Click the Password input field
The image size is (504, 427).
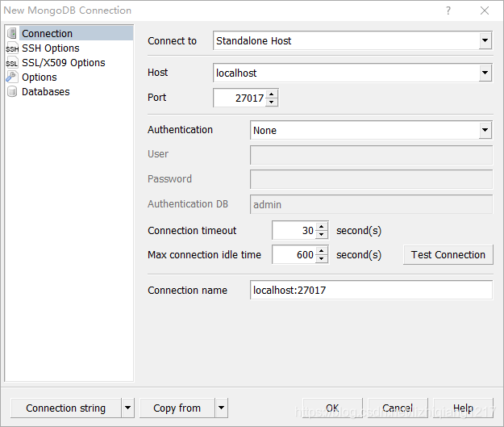[x=371, y=179]
